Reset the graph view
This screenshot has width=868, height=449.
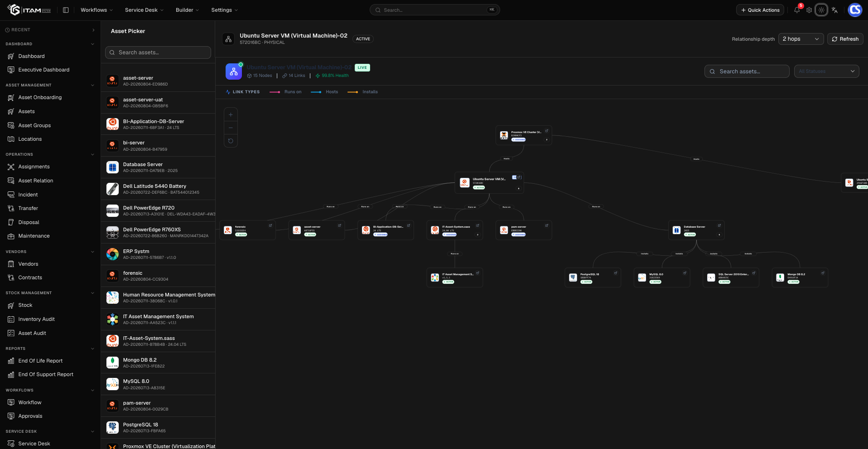coord(231,141)
